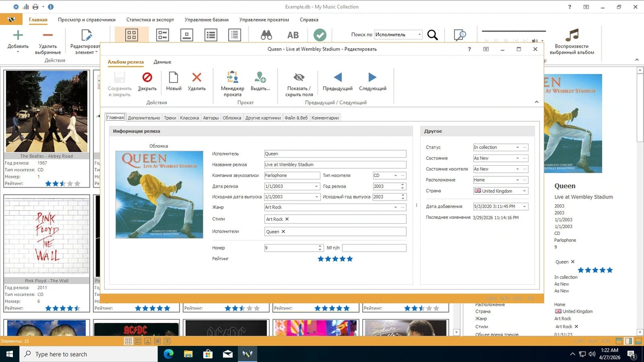Open the Тип носителя CD dropdown
Viewport: 644px width, 362px height.
pos(396,175)
